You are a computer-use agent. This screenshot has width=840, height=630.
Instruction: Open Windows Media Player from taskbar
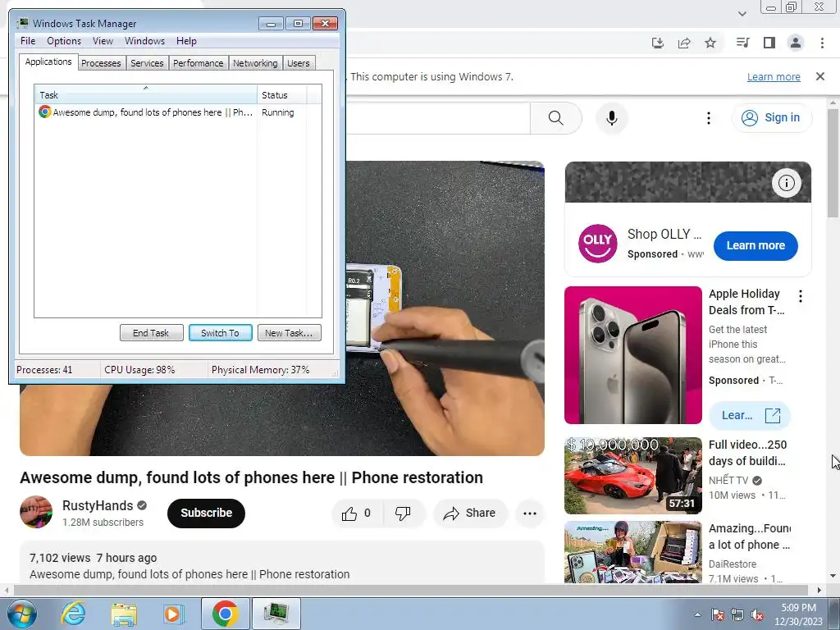coord(172,614)
